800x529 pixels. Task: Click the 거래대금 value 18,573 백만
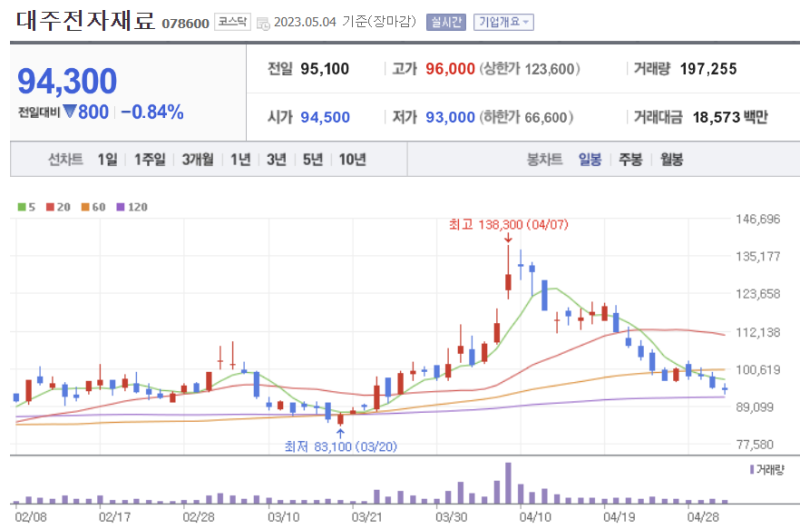click(730, 117)
